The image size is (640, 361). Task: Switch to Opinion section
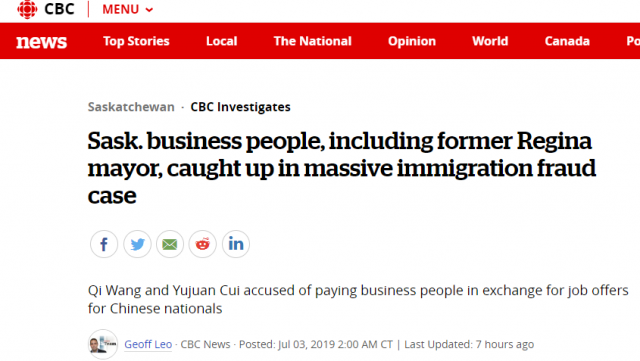pos(411,41)
